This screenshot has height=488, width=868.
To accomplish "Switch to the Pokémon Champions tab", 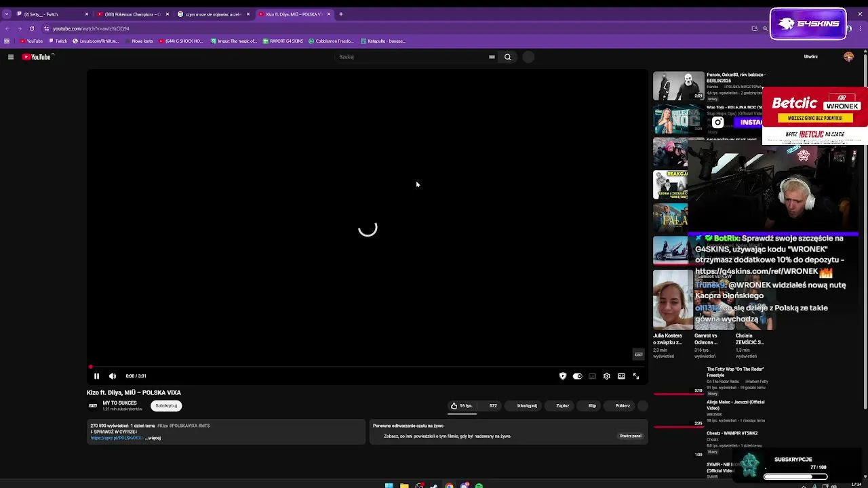I will [x=132, y=14].
